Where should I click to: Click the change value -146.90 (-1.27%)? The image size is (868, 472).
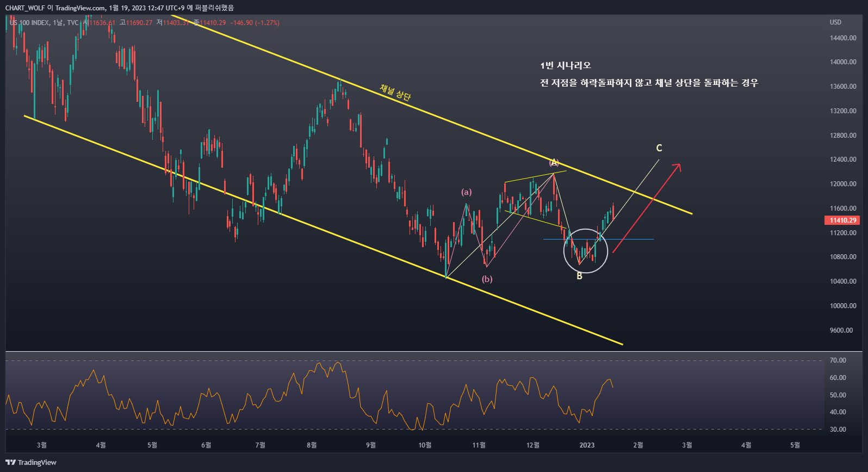point(255,23)
